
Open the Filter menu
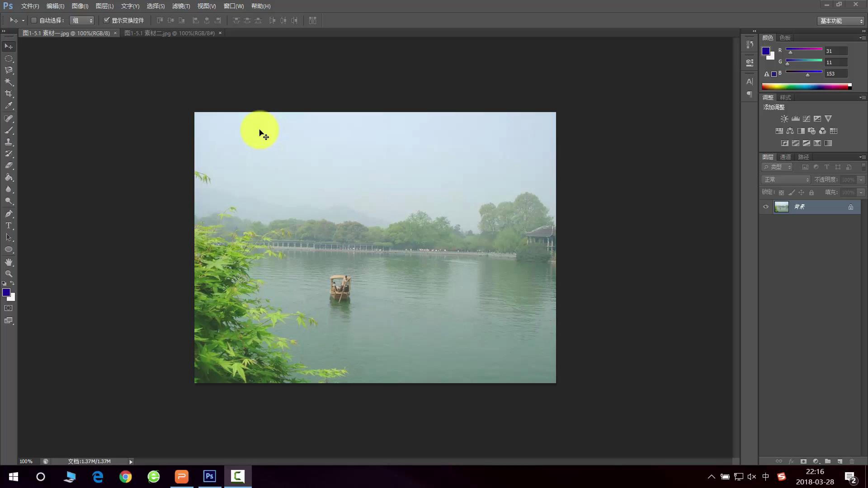(x=181, y=6)
